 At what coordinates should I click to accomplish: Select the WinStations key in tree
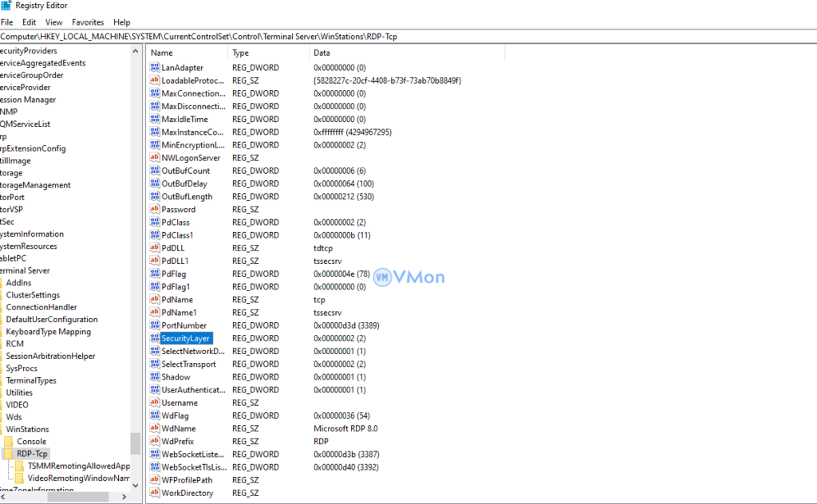click(x=27, y=429)
